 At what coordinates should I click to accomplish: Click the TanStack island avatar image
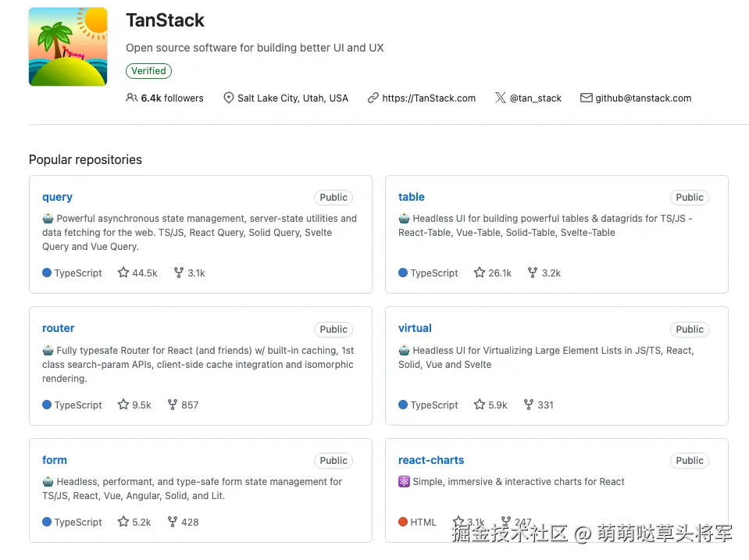(x=68, y=47)
